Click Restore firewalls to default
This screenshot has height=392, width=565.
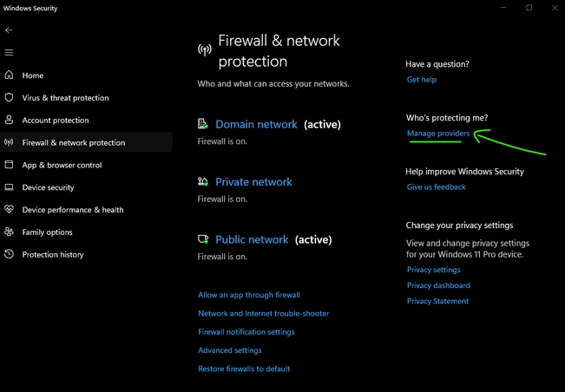click(244, 369)
